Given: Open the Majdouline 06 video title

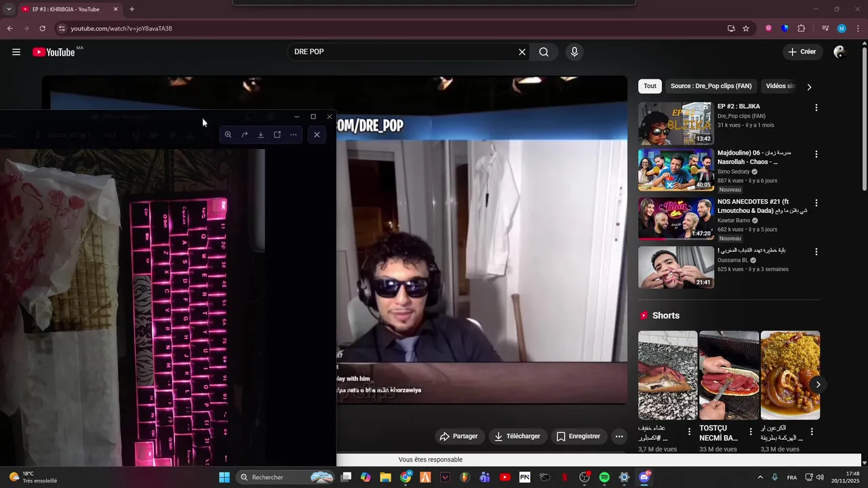Looking at the screenshot, I should (x=754, y=157).
